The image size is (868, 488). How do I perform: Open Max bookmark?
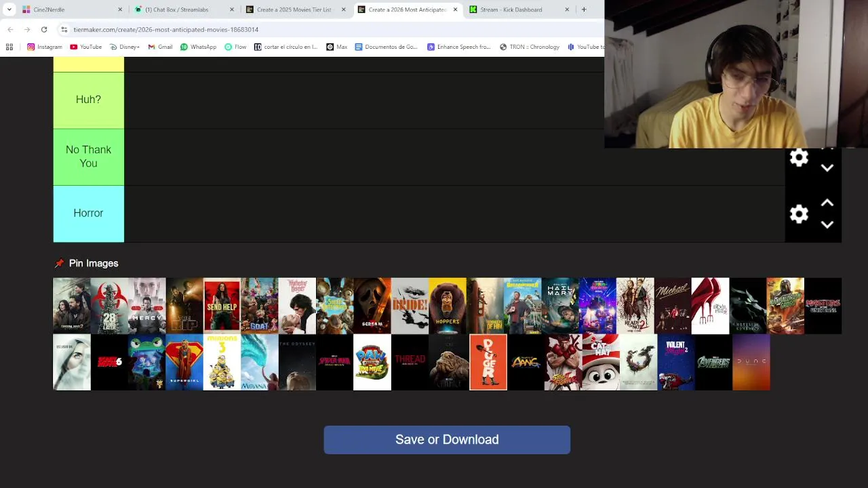(x=337, y=47)
